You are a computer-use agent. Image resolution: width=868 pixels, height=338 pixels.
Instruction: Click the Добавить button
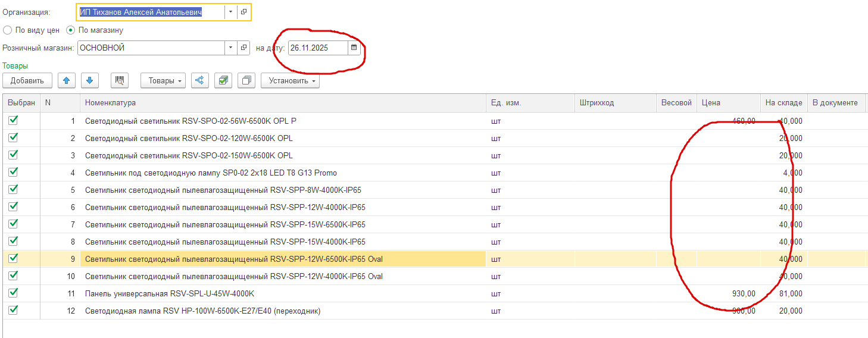[27, 80]
